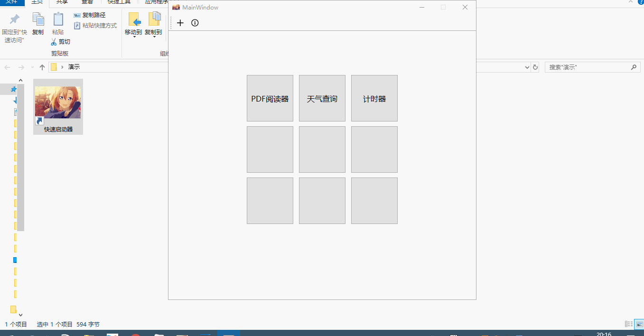Go forward with the Explorer forward arrow
644x336 pixels.
coord(21,67)
